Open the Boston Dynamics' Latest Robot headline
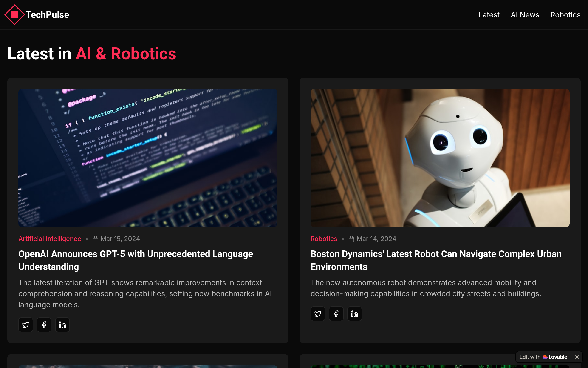The width and height of the screenshot is (588, 368). [x=436, y=260]
